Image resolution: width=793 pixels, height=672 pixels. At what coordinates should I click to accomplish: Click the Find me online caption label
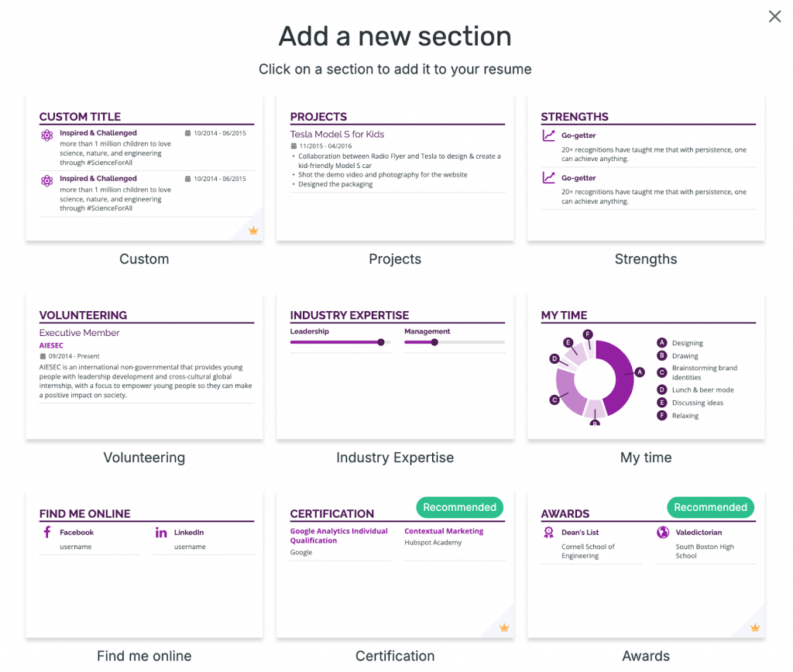(x=144, y=656)
